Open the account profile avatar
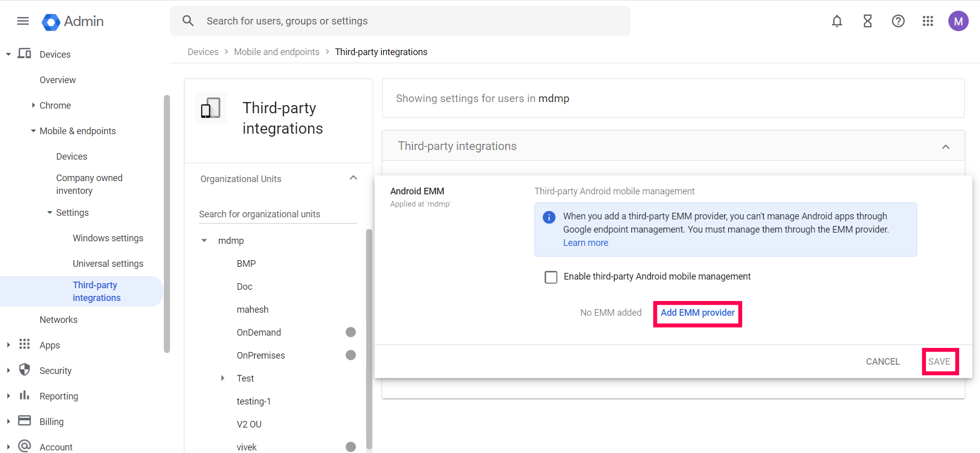 click(x=958, y=21)
